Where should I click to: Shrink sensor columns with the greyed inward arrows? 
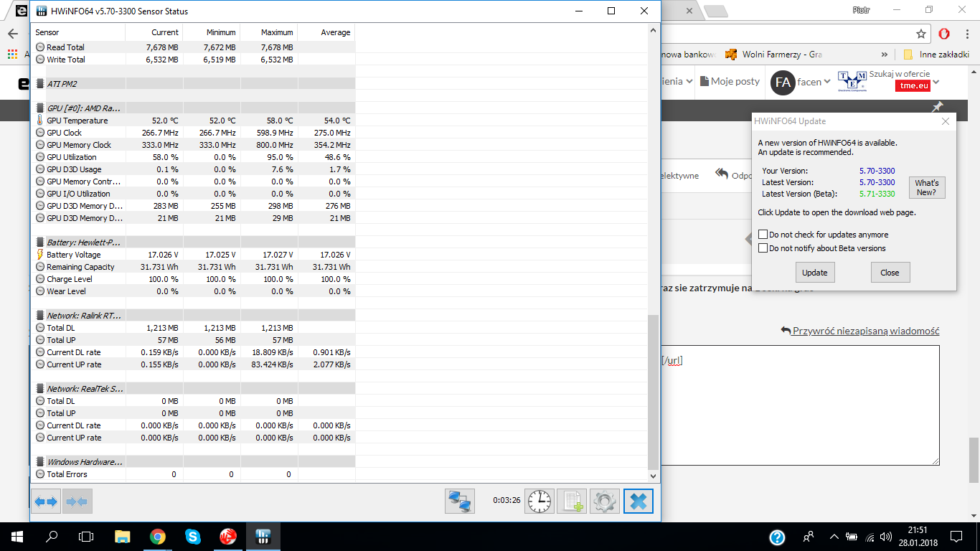click(77, 501)
